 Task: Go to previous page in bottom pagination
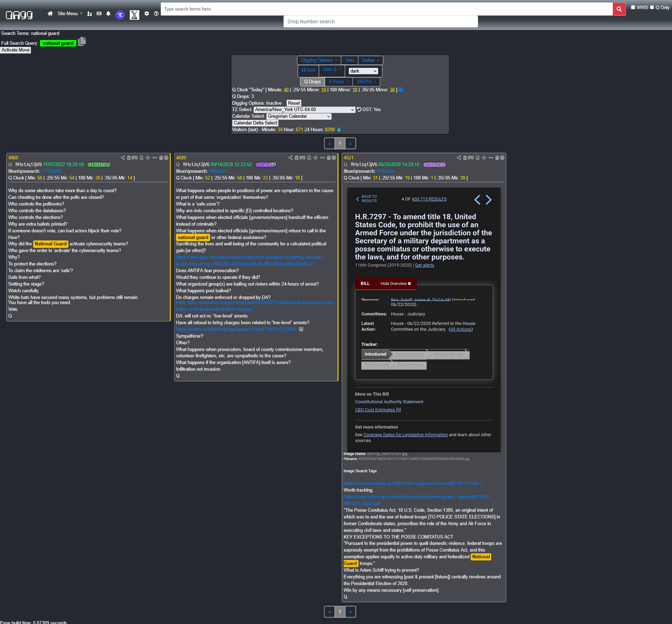click(x=329, y=612)
